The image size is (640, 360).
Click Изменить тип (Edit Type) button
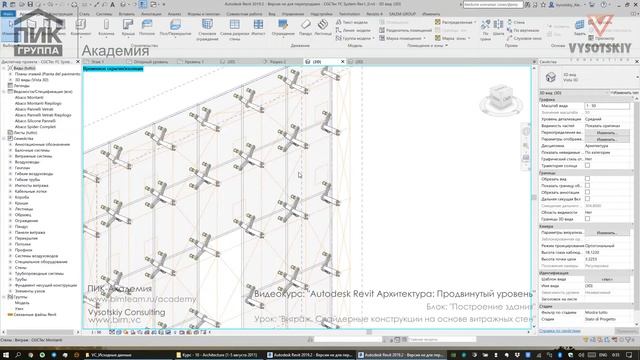pyautogui.click(x=624, y=93)
